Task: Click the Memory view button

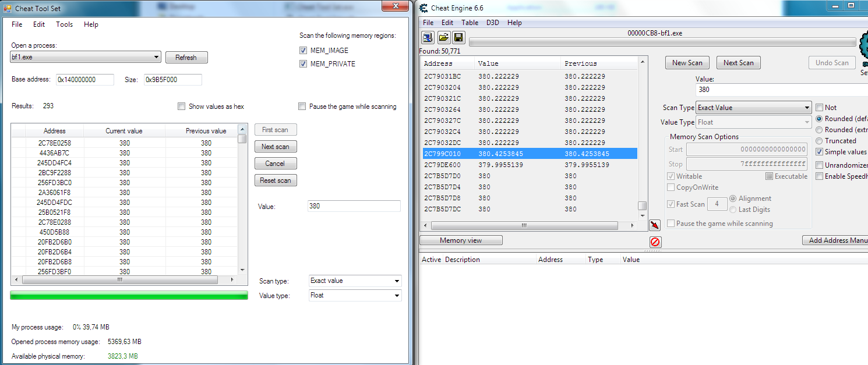Action: (461, 240)
